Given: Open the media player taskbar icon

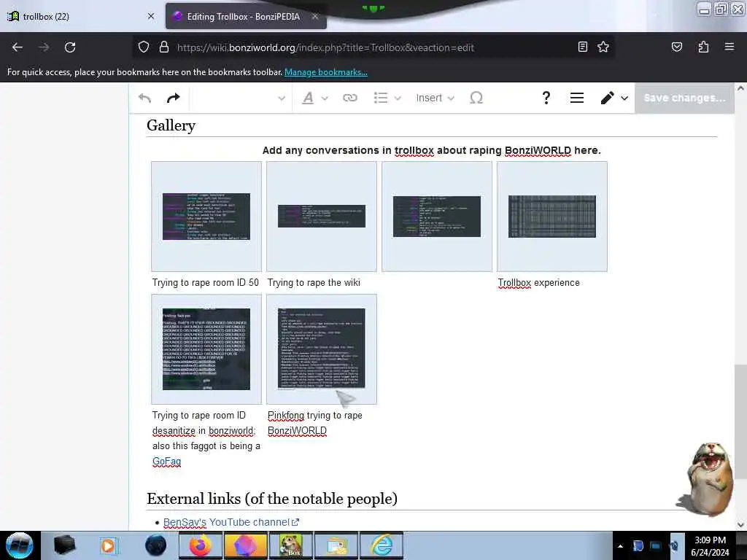Looking at the screenshot, I should [109, 545].
